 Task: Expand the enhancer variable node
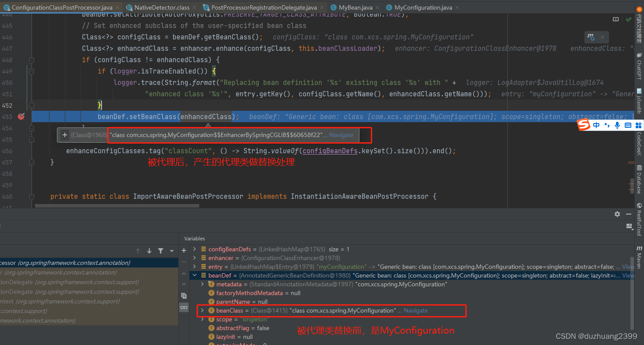coord(195,258)
